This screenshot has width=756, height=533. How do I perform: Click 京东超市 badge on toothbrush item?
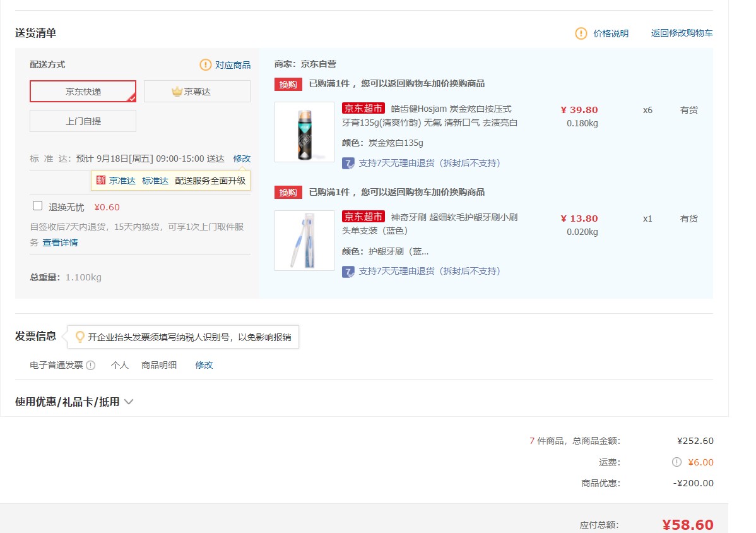click(363, 216)
